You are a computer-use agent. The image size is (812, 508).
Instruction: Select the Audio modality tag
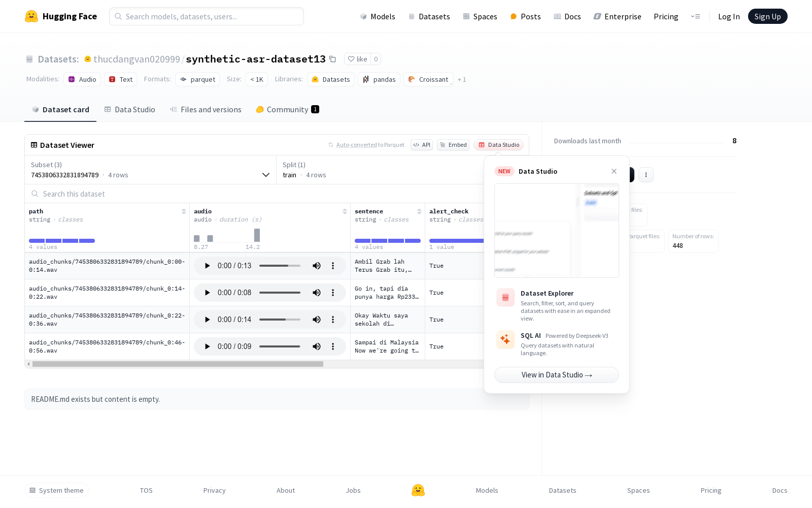(82, 79)
